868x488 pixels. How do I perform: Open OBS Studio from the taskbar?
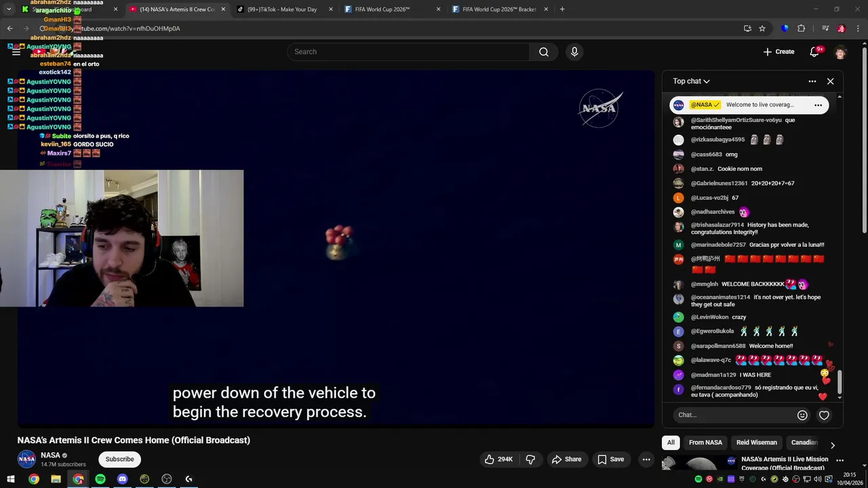click(167, 479)
